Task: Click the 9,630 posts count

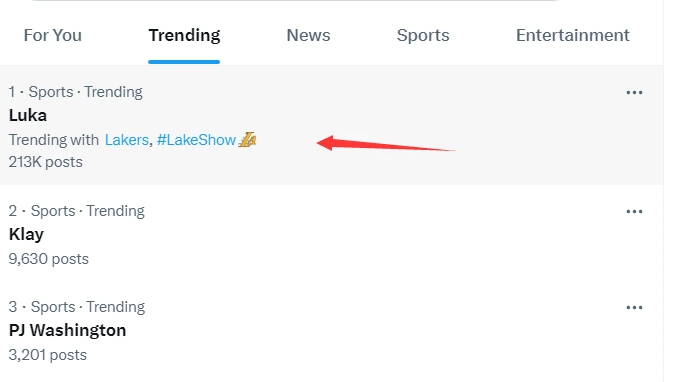Action: pos(48,259)
